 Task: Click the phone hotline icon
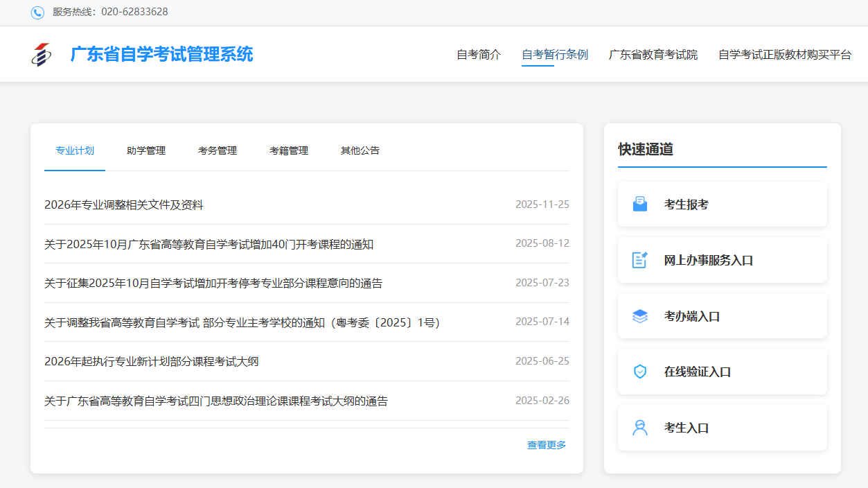pos(37,12)
